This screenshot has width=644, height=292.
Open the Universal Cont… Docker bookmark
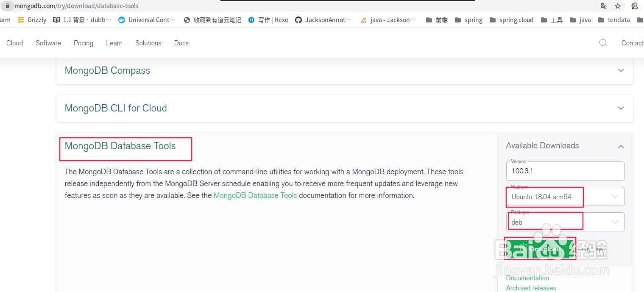[x=147, y=20]
